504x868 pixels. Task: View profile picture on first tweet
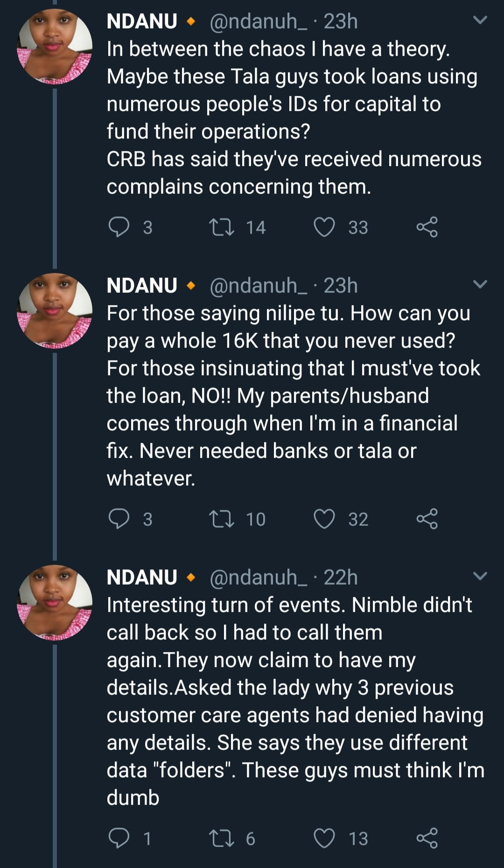55,47
